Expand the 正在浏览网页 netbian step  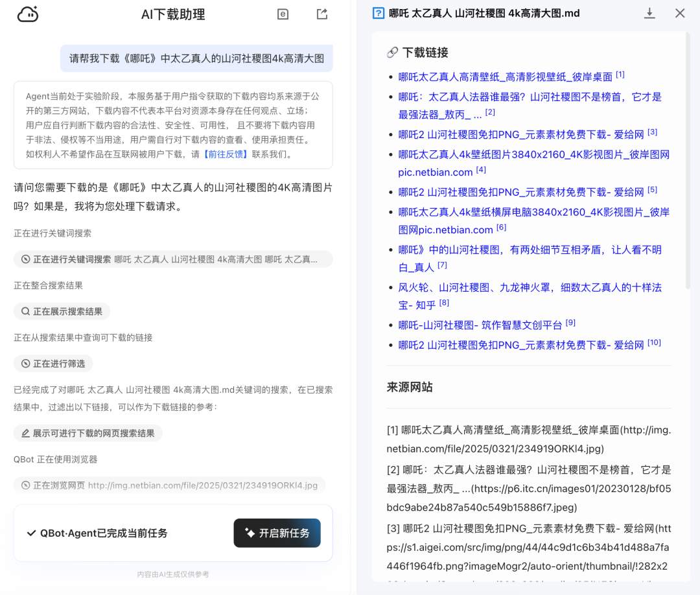[x=169, y=485]
